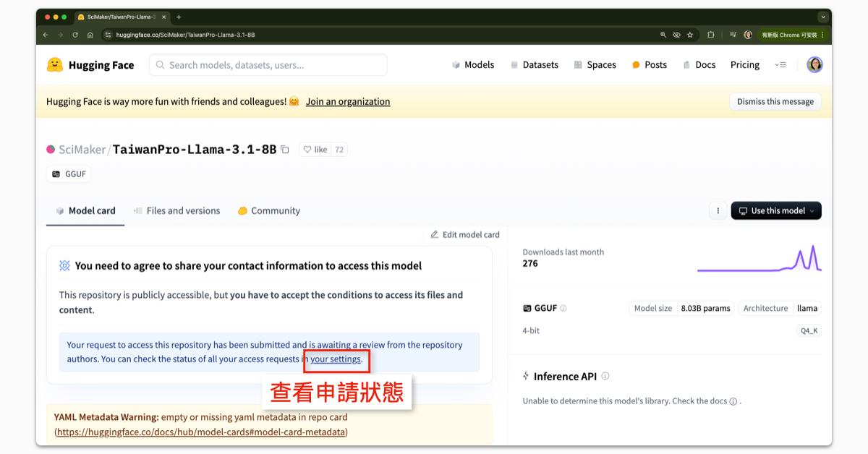Image resolution: width=868 pixels, height=454 pixels.
Task: Open the model-card-metadata docs link
Action: point(201,432)
